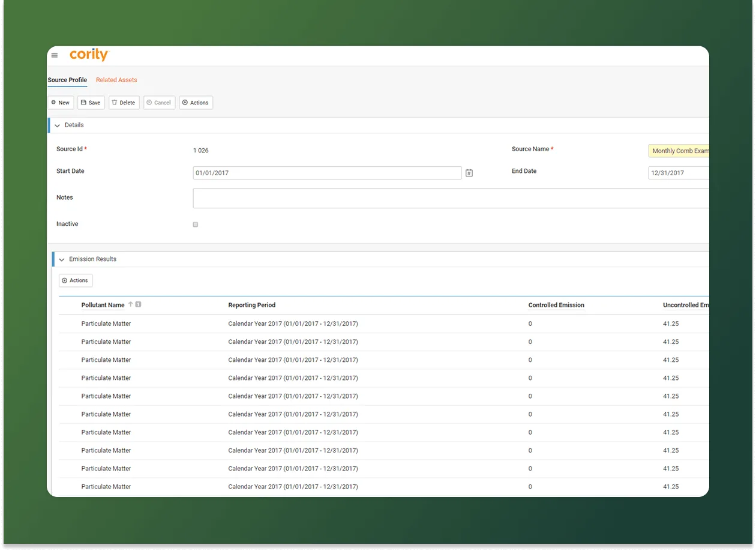This screenshot has width=756, height=551.
Task: Collapse the Emission Results section
Action: [x=61, y=259]
